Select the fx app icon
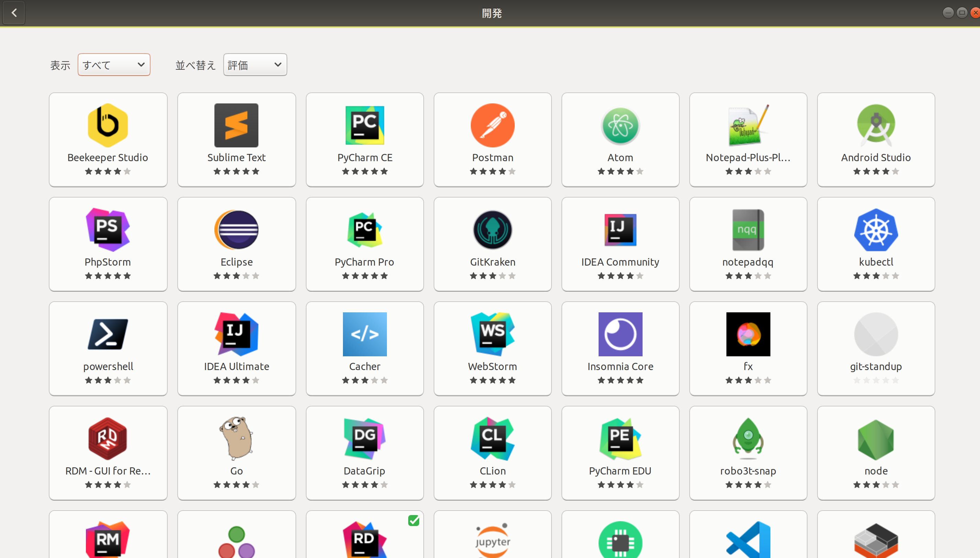The image size is (980, 558). [x=748, y=334]
